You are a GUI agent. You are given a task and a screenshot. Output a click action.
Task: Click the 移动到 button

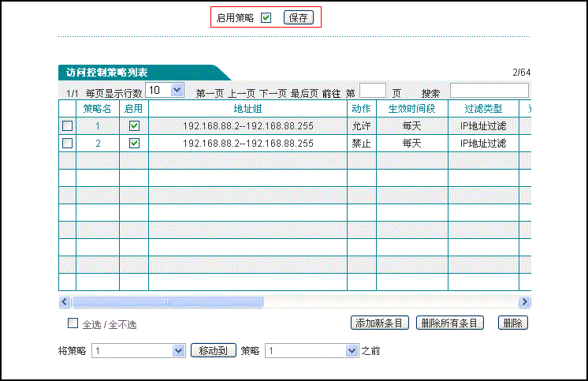pos(214,350)
